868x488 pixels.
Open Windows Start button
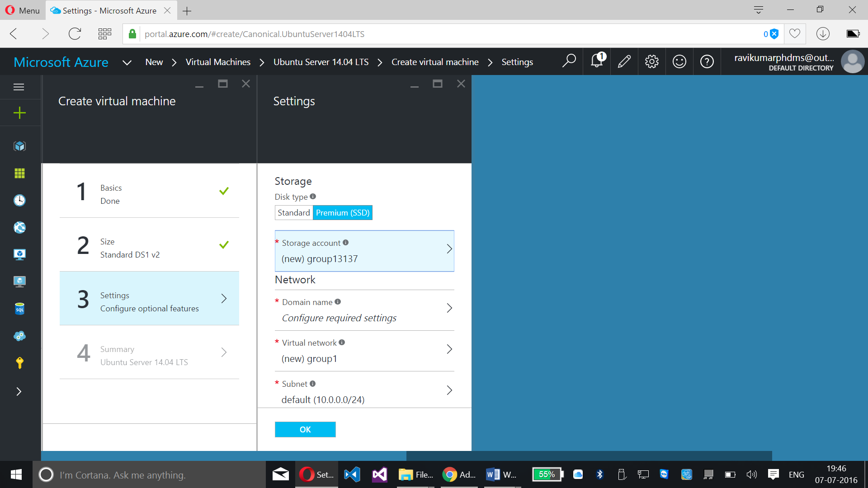[x=16, y=475]
